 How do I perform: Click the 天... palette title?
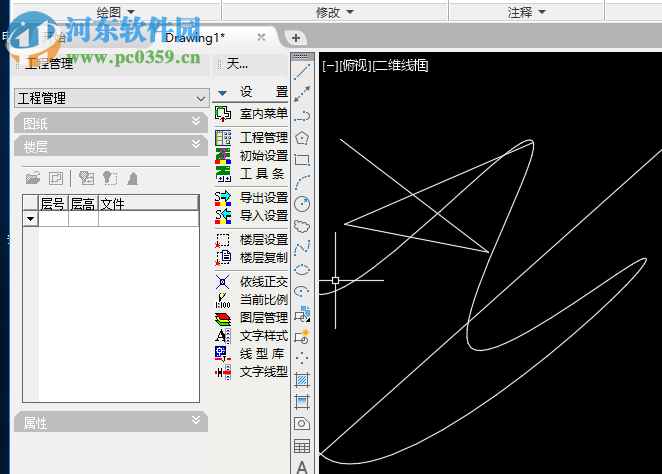tap(237, 64)
